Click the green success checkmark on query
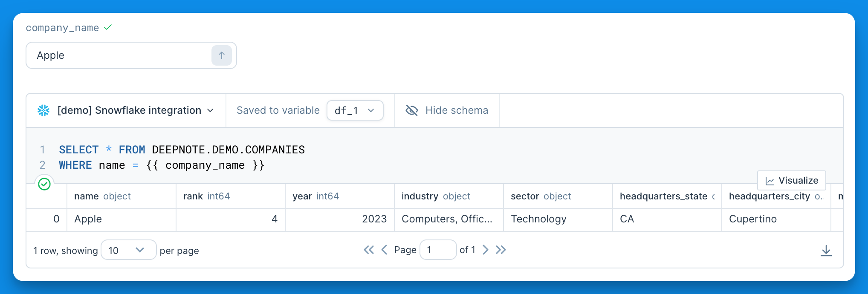The height and width of the screenshot is (294, 868). click(x=44, y=184)
